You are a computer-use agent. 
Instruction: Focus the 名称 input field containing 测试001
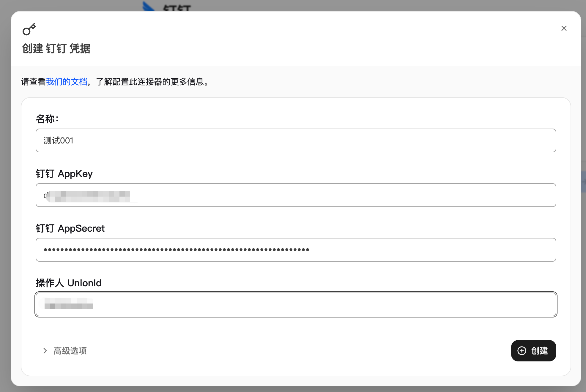click(x=296, y=140)
